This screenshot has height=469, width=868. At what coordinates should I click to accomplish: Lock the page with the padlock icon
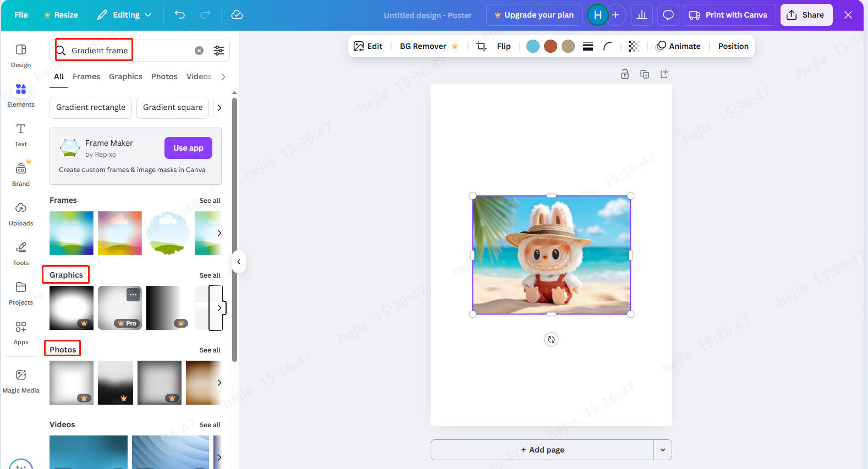[625, 74]
